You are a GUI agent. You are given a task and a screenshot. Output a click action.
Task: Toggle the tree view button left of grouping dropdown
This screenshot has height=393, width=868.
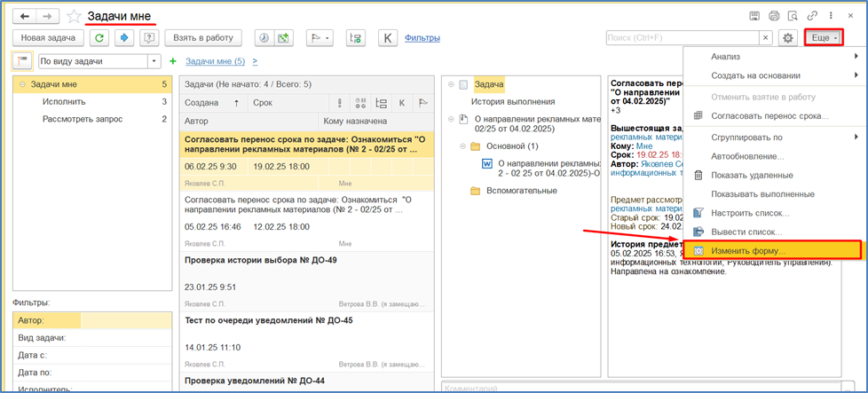click(x=23, y=61)
